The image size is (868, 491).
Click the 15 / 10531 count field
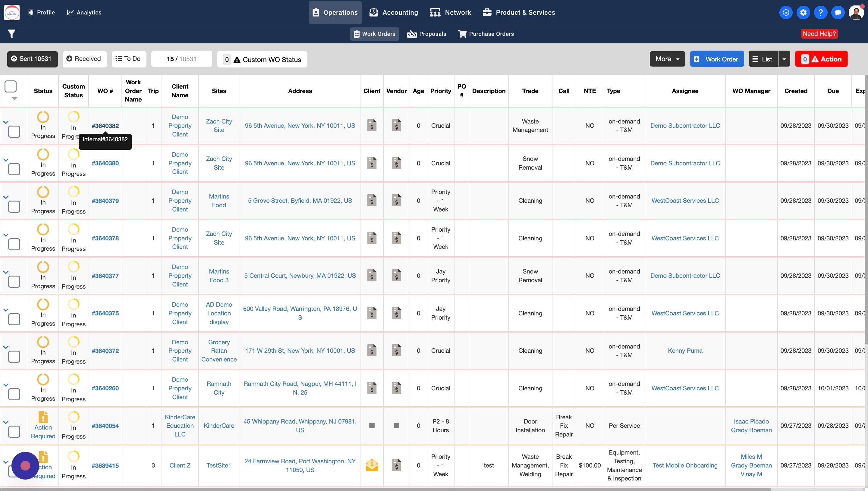click(181, 59)
